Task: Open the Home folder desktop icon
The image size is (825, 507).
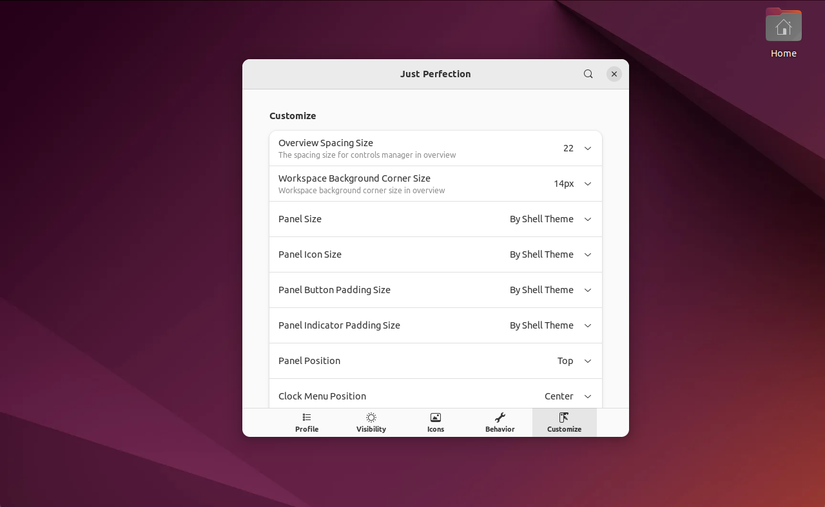Action: [783, 33]
